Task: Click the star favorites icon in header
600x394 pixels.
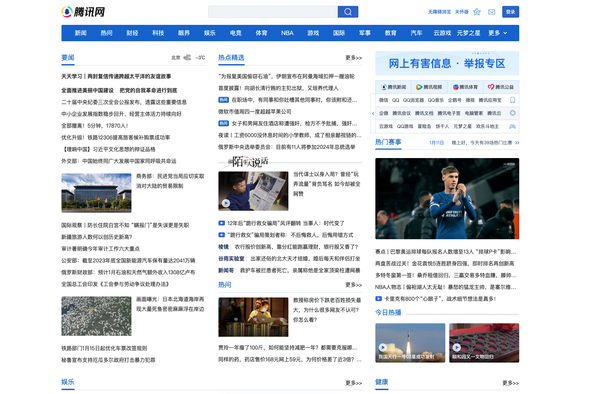Action: [x=477, y=12]
